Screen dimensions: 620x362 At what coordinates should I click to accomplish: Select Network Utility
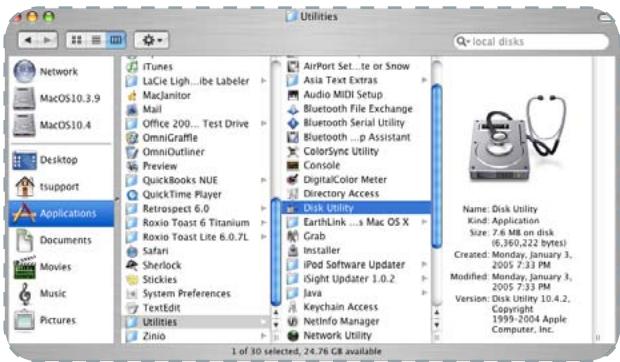(x=330, y=336)
